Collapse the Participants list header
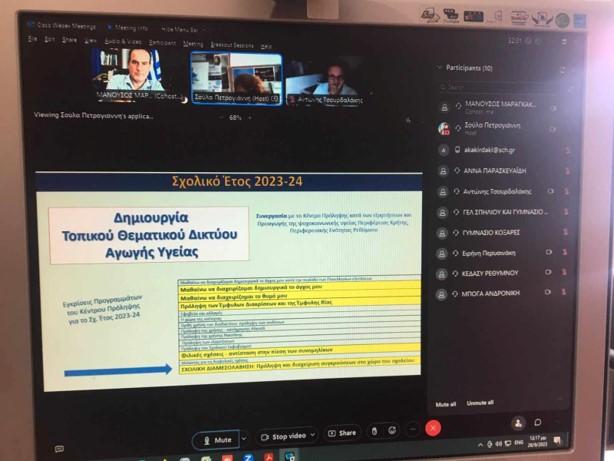Viewport: 614px width, 461px height. (441, 68)
